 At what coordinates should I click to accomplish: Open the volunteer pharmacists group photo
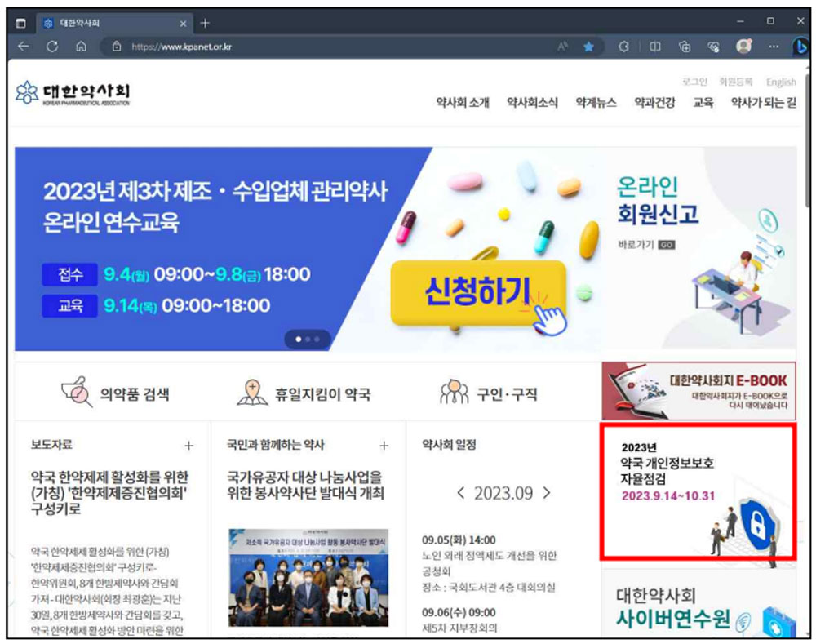point(308,577)
